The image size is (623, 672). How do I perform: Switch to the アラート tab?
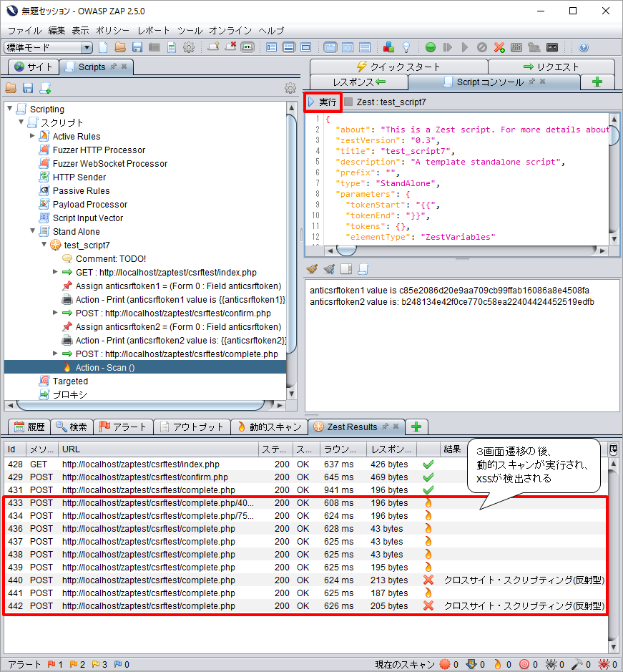[x=124, y=427]
